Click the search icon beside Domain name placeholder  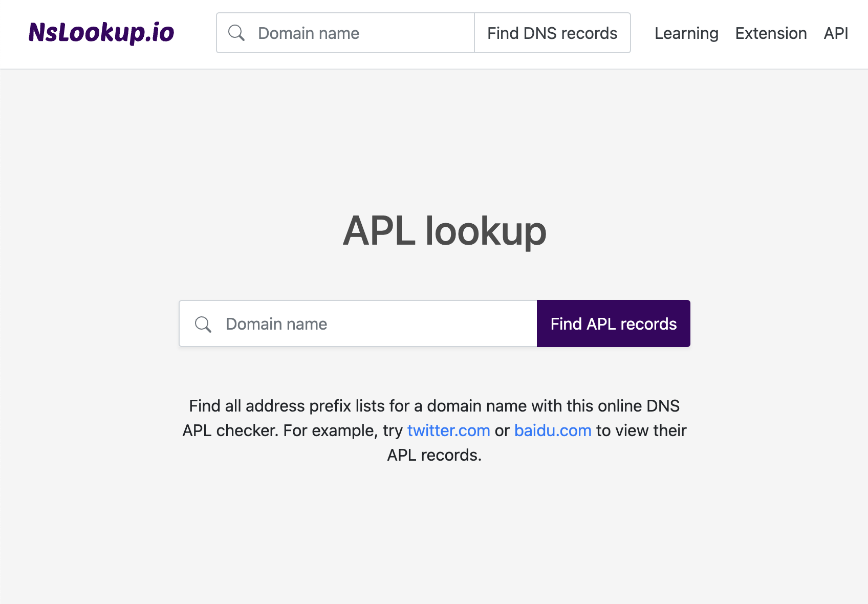[x=236, y=33]
